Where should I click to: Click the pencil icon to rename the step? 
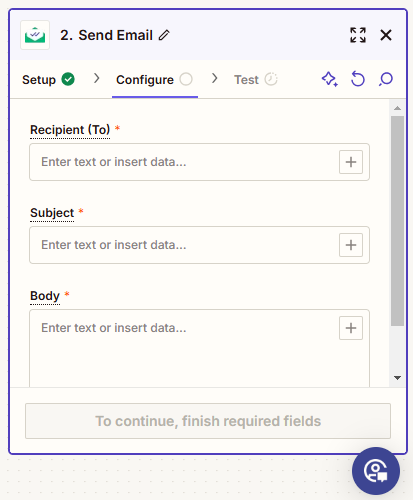pos(164,35)
